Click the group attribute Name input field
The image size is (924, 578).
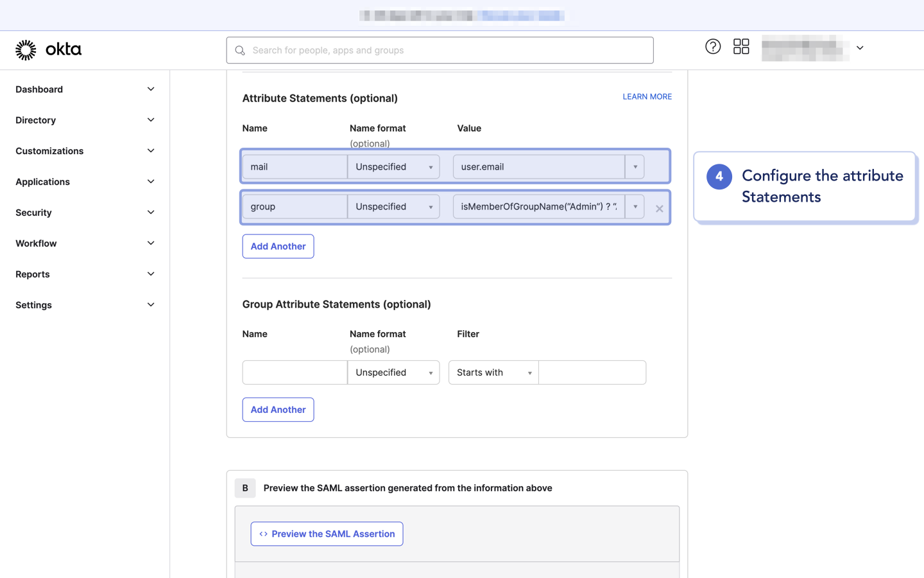294,206
